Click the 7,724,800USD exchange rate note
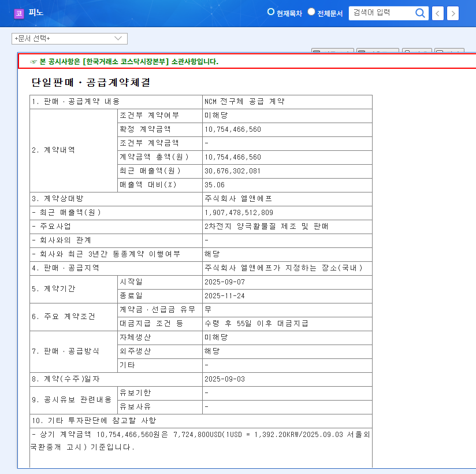The width and height of the screenshot is (476, 474). click(x=200, y=441)
